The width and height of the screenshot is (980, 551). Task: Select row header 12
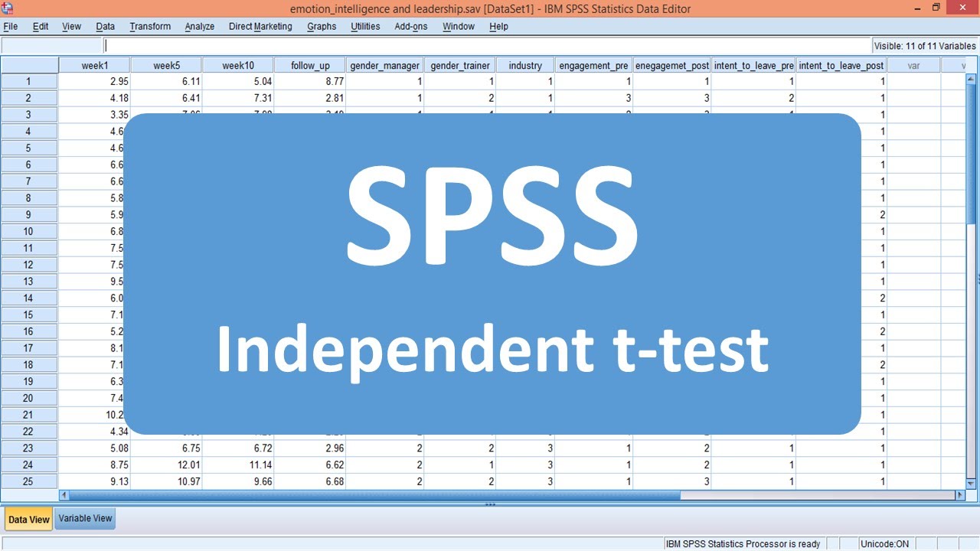point(29,265)
